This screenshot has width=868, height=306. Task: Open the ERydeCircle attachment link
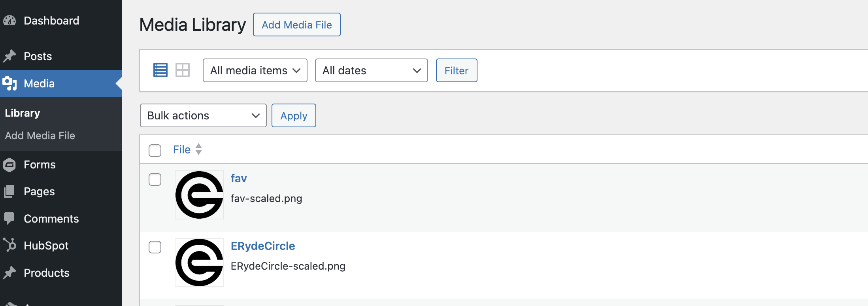262,246
